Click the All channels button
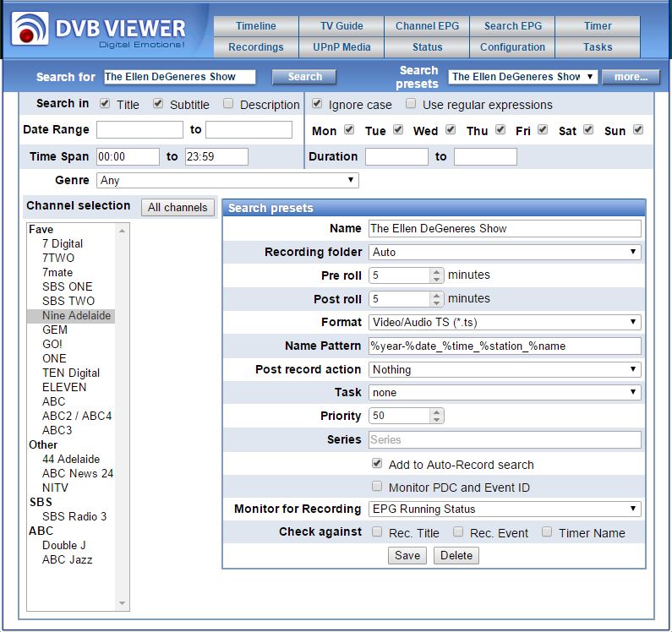Image resolution: width=672 pixels, height=632 pixels. (178, 207)
